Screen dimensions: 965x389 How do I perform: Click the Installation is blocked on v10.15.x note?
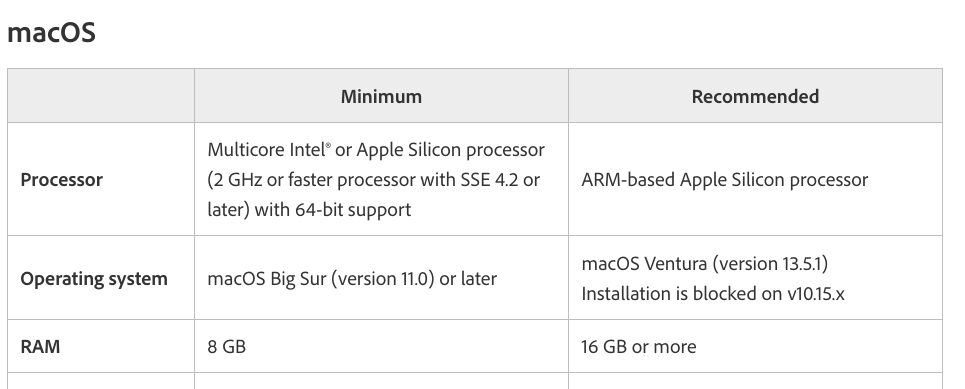pos(713,294)
